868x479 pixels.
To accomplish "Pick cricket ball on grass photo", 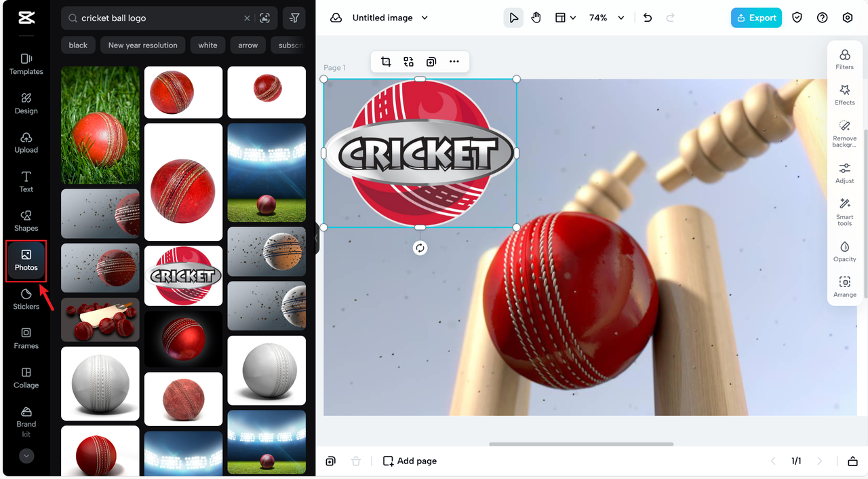I will pos(100,126).
